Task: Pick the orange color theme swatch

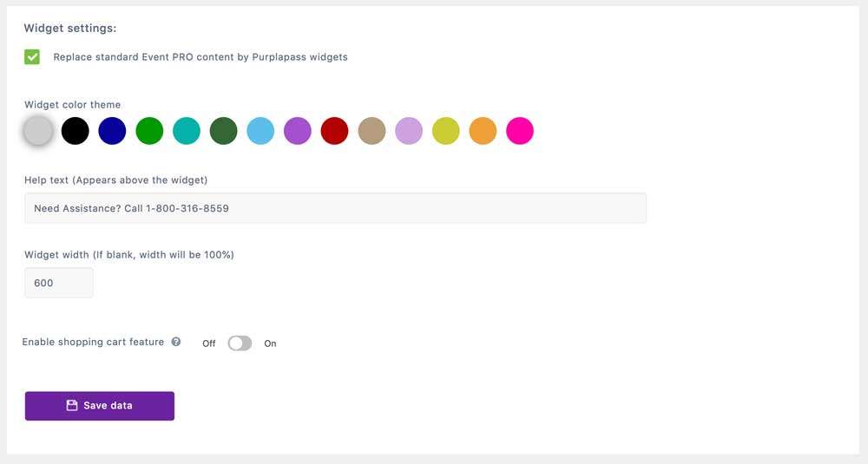Action: click(483, 131)
